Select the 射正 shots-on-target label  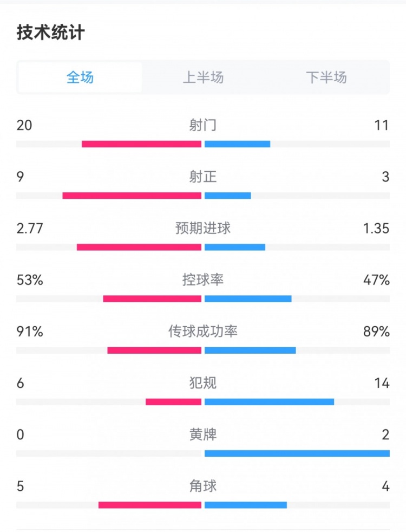pyautogui.click(x=203, y=177)
